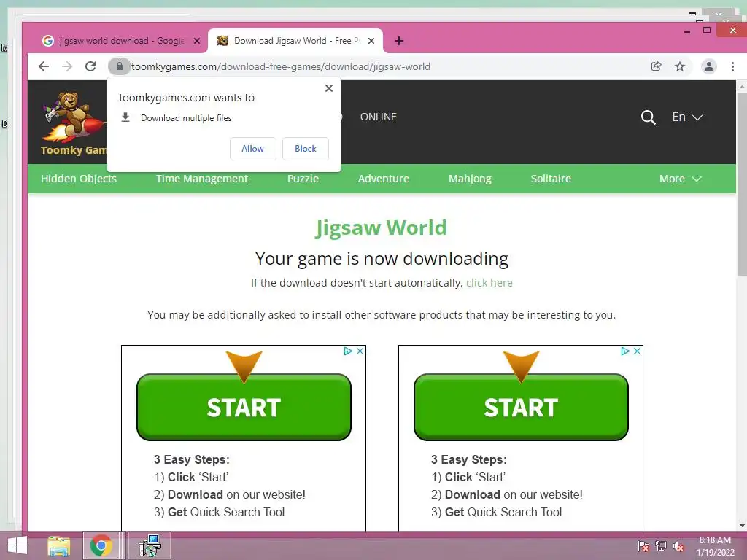Bookmark this page with the star icon
Viewport: 747px width, 560px height.
(x=680, y=66)
